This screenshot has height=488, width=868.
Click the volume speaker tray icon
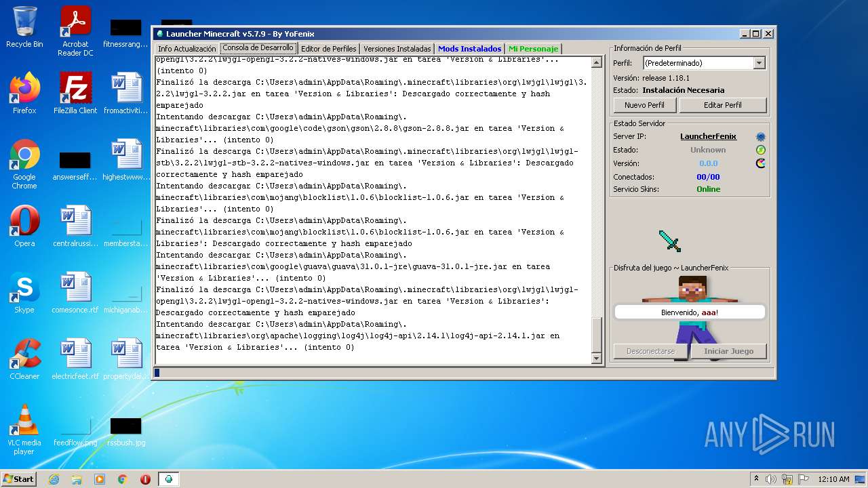(771, 479)
